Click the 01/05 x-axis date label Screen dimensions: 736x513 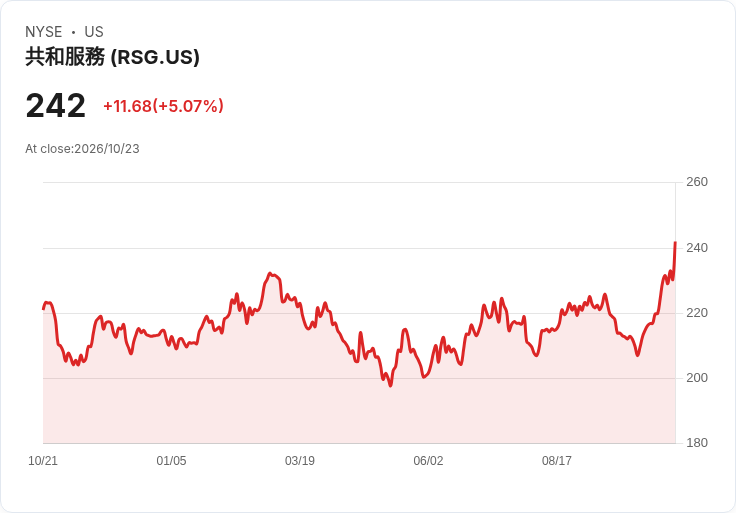pos(171,461)
